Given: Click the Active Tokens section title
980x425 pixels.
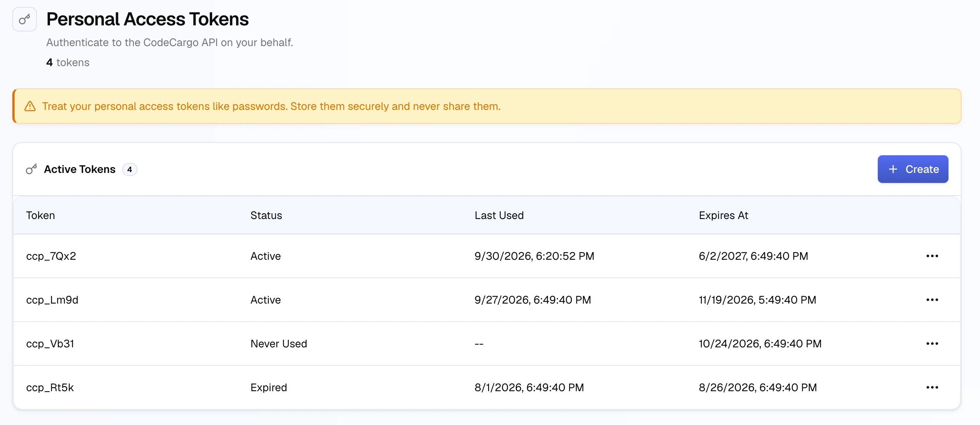Looking at the screenshot, I should 80,169.
